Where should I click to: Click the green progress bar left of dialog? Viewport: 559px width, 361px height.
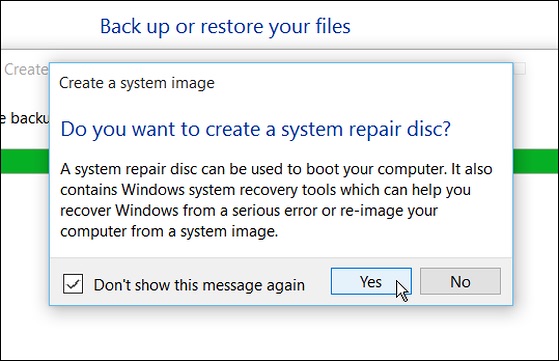25,161
